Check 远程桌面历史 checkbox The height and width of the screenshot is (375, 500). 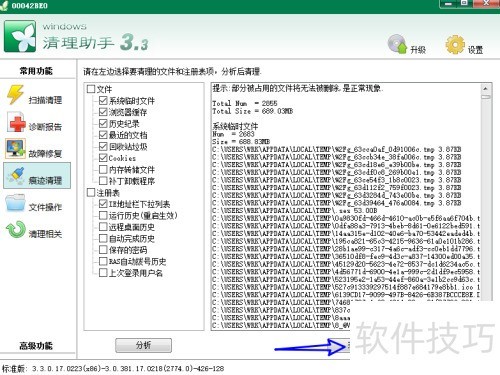103,227
